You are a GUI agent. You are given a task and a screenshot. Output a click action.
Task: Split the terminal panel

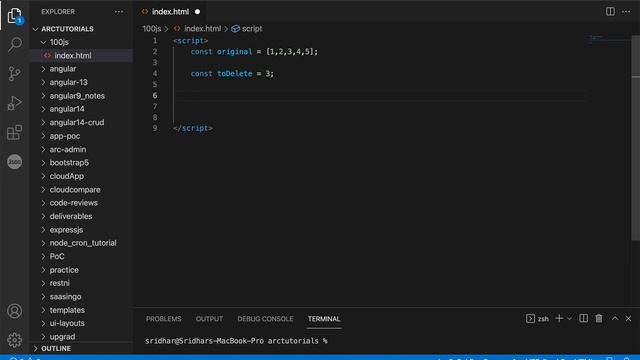pos(584,318)
